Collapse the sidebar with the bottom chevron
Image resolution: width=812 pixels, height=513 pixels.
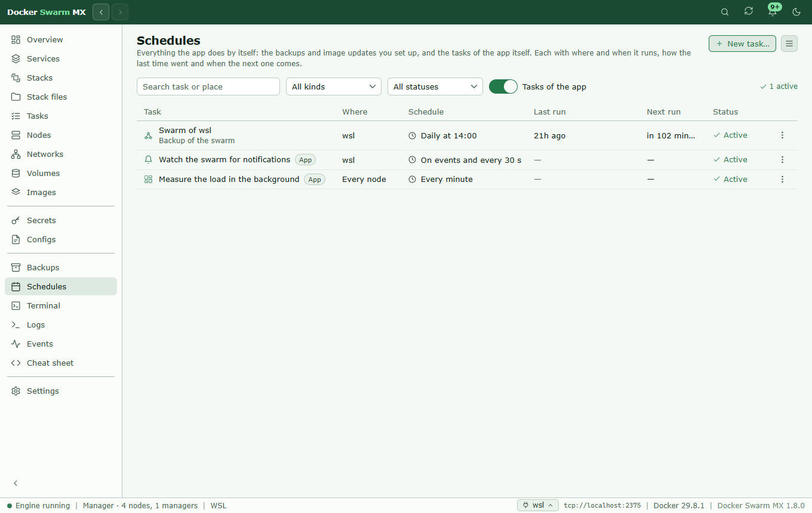coord(16,483)
